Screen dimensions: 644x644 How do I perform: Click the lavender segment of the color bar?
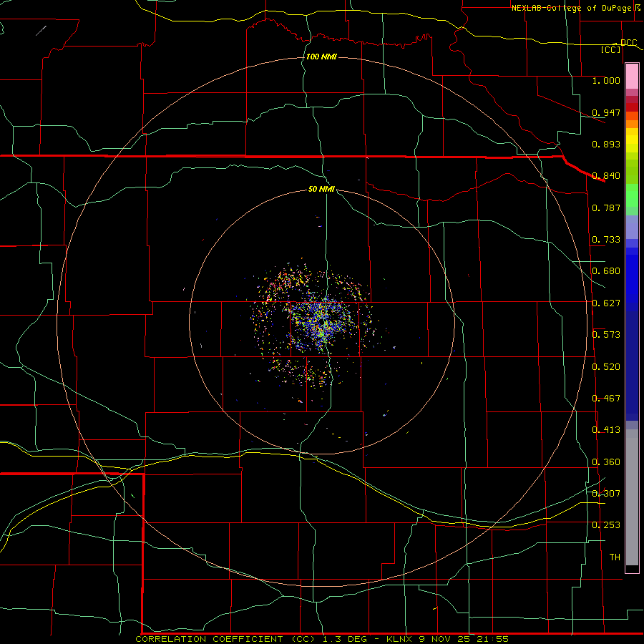[632, 228]
